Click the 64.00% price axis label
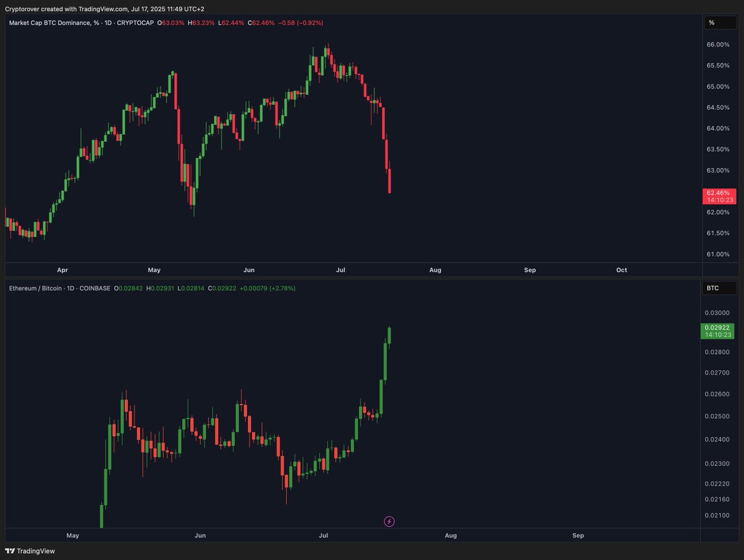 pyautogui.click(x=717, y=129)
